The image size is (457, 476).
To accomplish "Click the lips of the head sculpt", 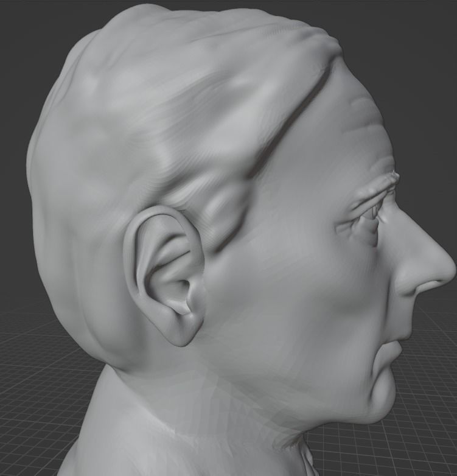I will 386,359.
